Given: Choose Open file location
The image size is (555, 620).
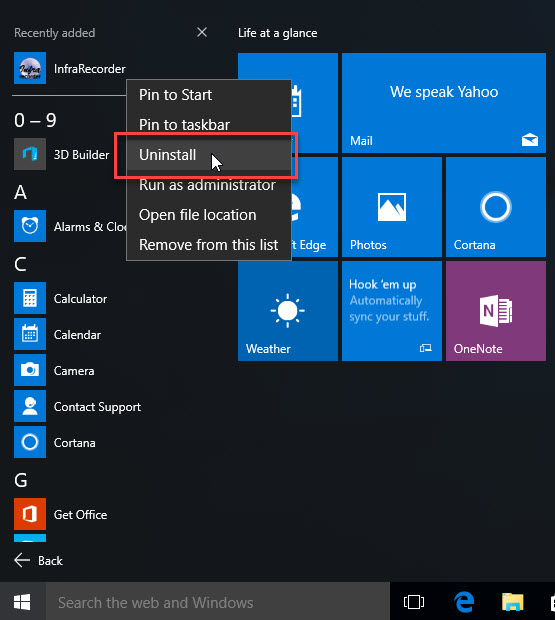Looking at the screenshot, I should pyautogui.click(x=209, y=215).
